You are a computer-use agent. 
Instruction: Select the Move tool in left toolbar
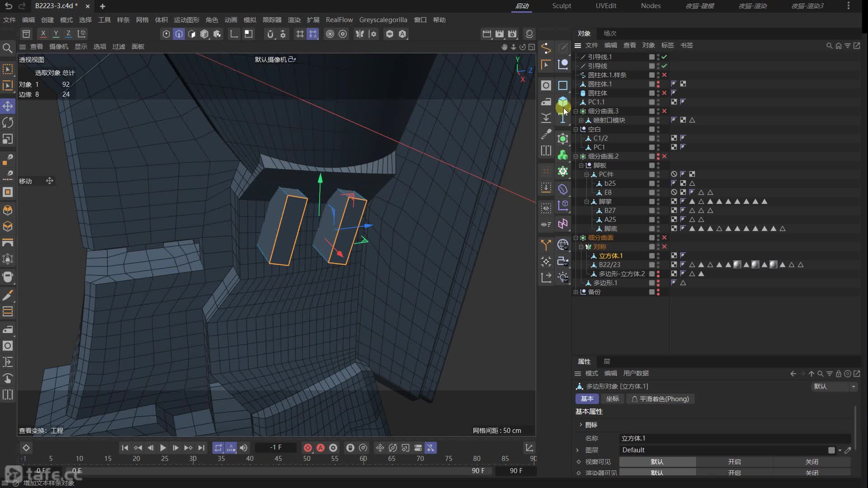tap(8, 106)
